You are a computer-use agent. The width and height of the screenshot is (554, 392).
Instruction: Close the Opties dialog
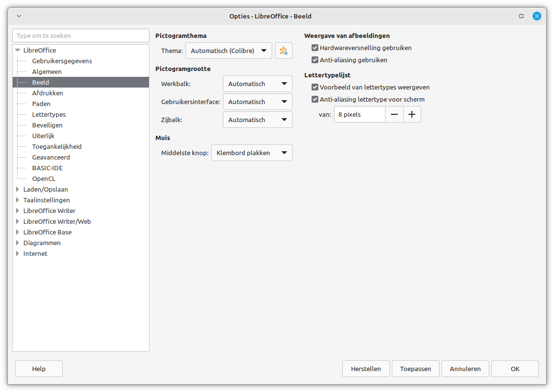(537, 16)
